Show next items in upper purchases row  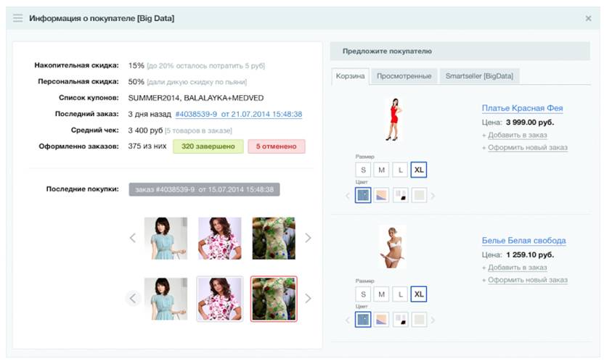(308, 238)
